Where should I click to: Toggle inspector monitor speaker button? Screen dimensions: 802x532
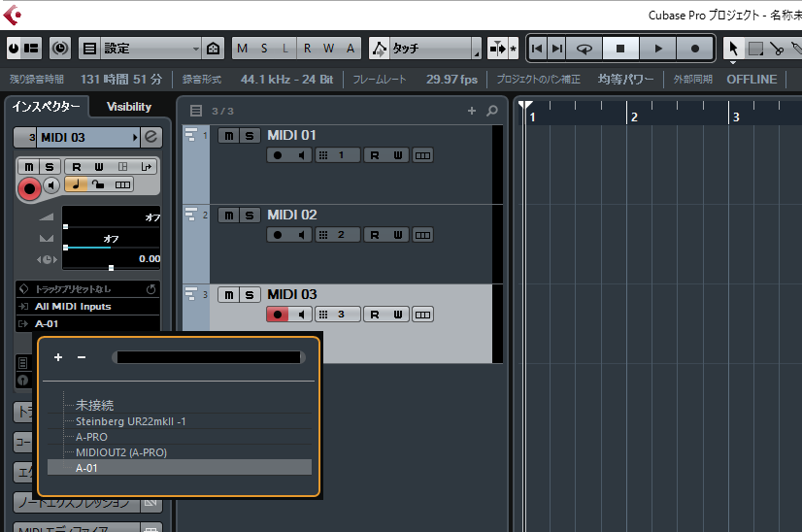point(51,185)
